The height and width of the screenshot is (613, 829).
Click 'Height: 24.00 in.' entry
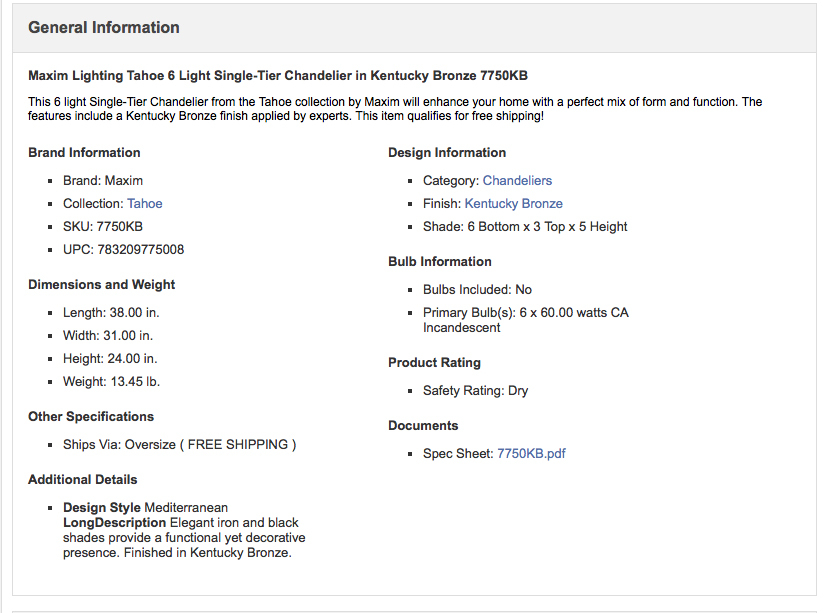click(x=110, y=359)
